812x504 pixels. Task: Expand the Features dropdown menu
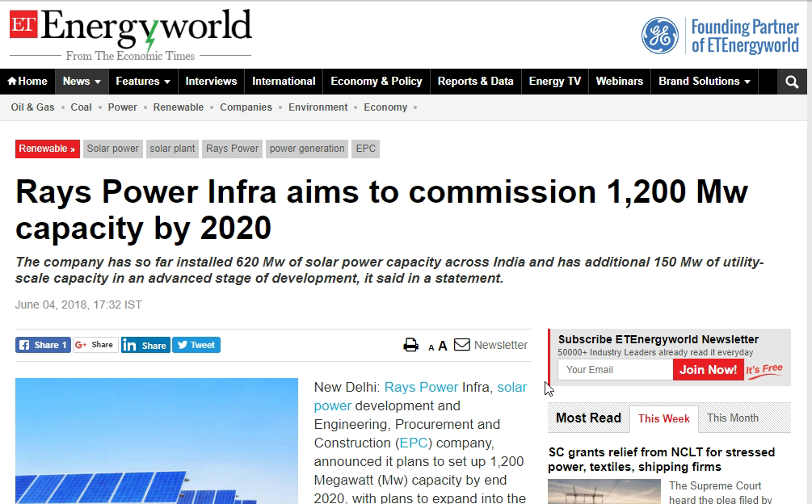[x=143, y=82]
